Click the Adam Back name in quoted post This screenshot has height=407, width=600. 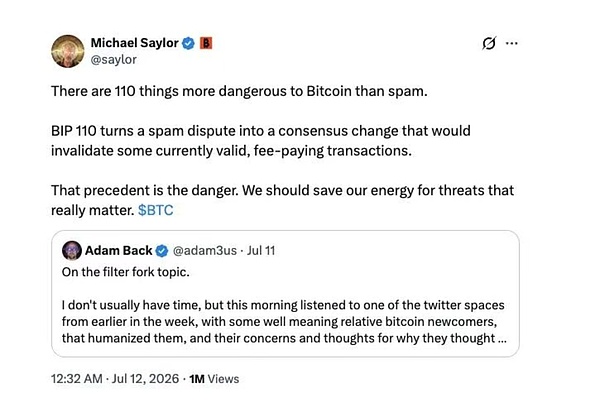coord(119,251)
